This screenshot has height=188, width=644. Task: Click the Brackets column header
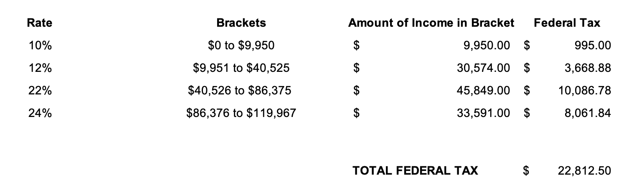click(241, 23)
